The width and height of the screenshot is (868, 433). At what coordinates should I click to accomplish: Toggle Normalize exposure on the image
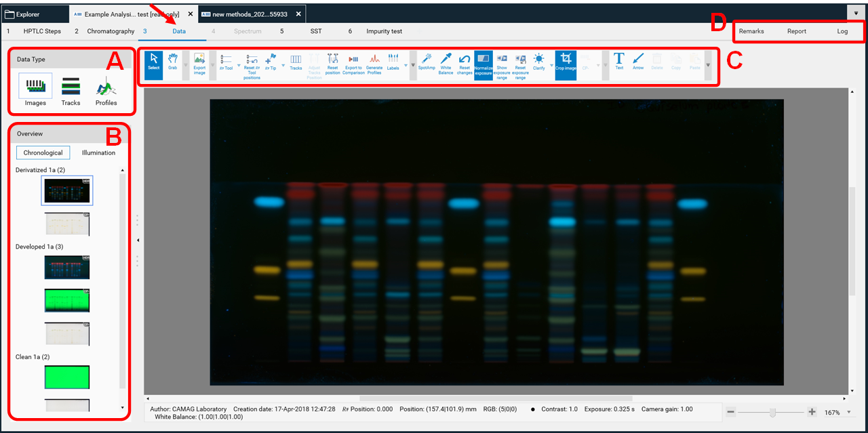pyautogui.click(x=484, y=66)
